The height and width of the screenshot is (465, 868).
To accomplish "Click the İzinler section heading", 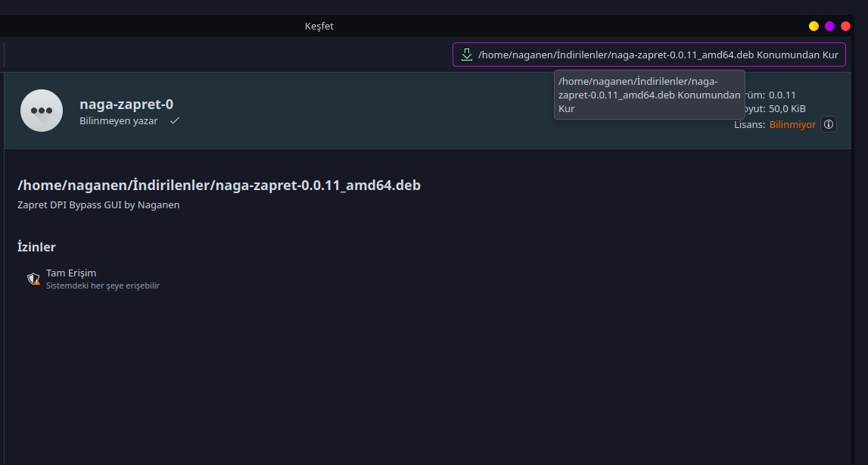I will click(x=36, y=247).
